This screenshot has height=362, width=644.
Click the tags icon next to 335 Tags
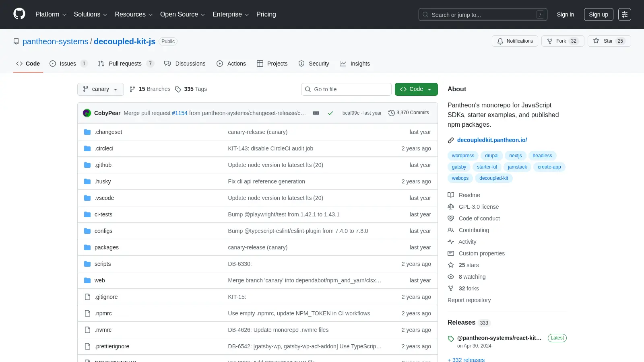[x=178, y=89]
